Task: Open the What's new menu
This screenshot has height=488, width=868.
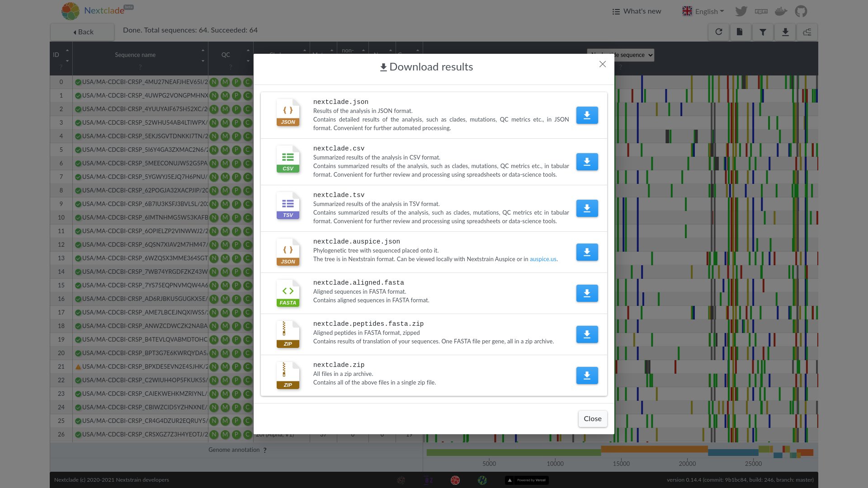Action: coord(637,11)
